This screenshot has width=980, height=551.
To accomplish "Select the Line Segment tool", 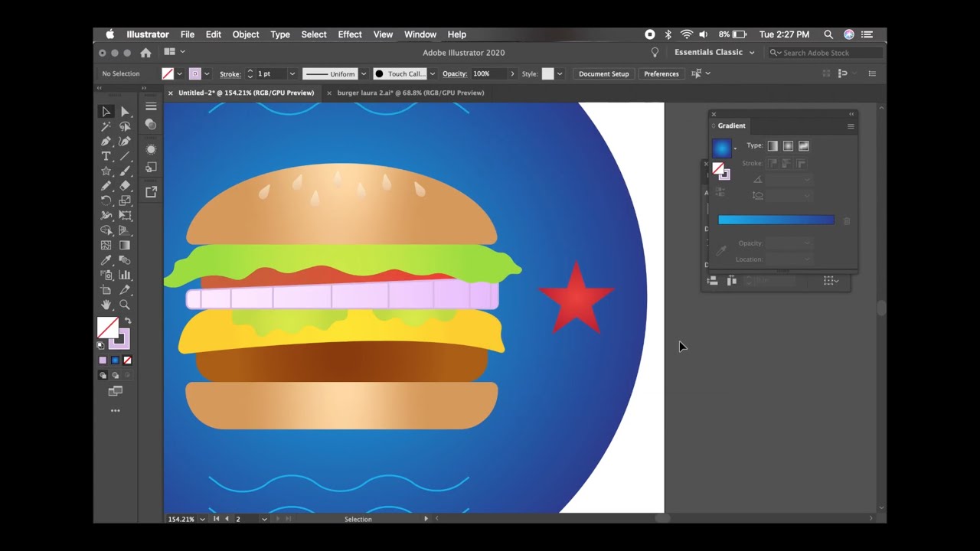I will (x=125, y=156).
